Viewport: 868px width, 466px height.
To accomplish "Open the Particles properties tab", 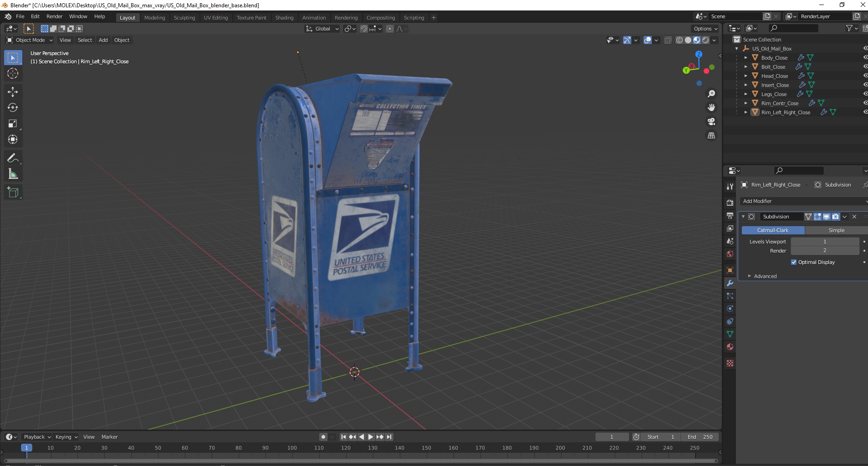I will 730,296.
